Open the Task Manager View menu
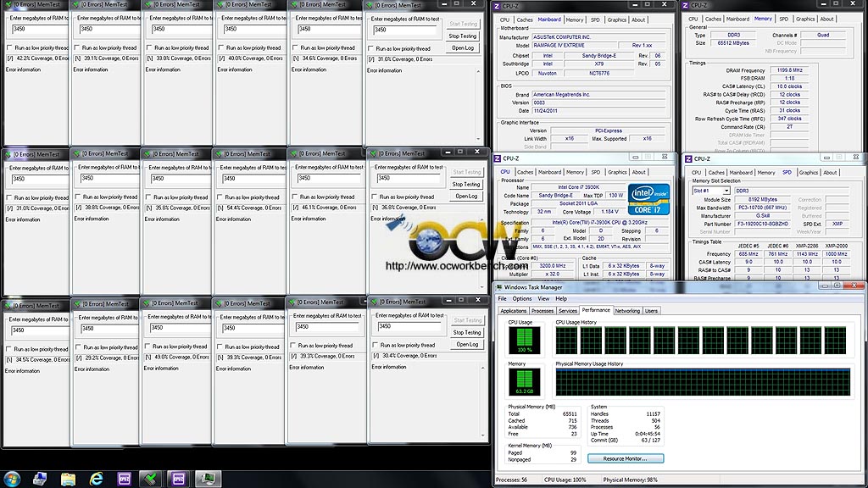The height and width of the screenshot is (488, 868). pos(543,299)
